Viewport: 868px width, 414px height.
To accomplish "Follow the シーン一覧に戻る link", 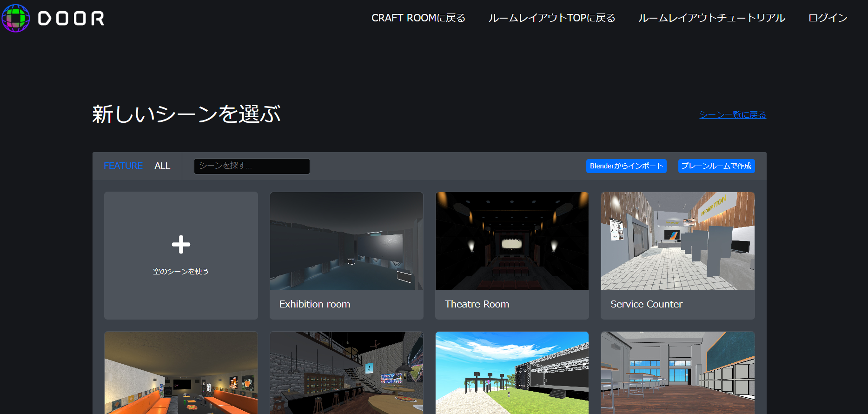I will [733, 114].
